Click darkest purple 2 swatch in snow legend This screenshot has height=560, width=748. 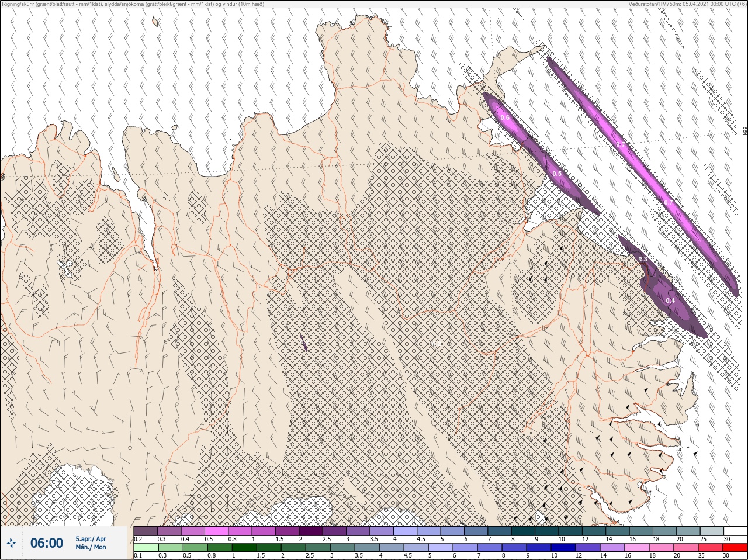311,531
